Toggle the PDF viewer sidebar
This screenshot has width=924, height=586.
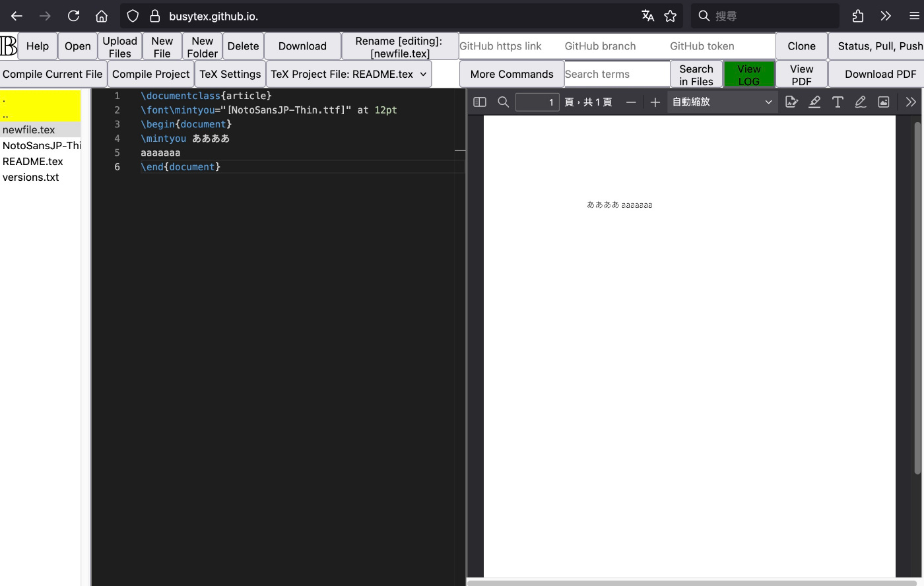pos(480,102)
